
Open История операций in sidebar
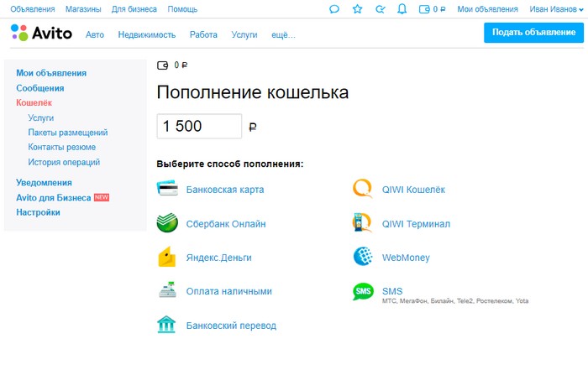click(x=64, y=162)
